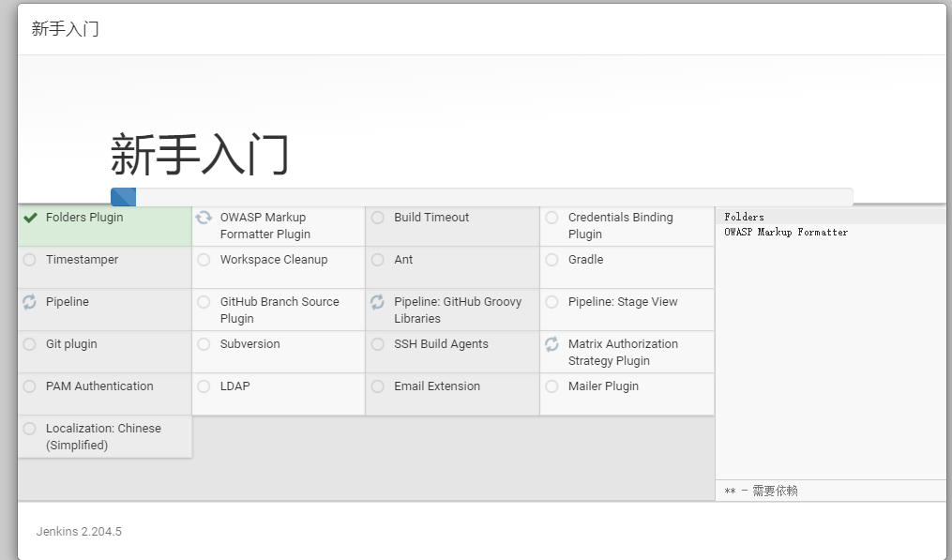The image size is (952, 560).
Task: Click the pending circle beside Timestamper
Action: (x=29, y=260)
